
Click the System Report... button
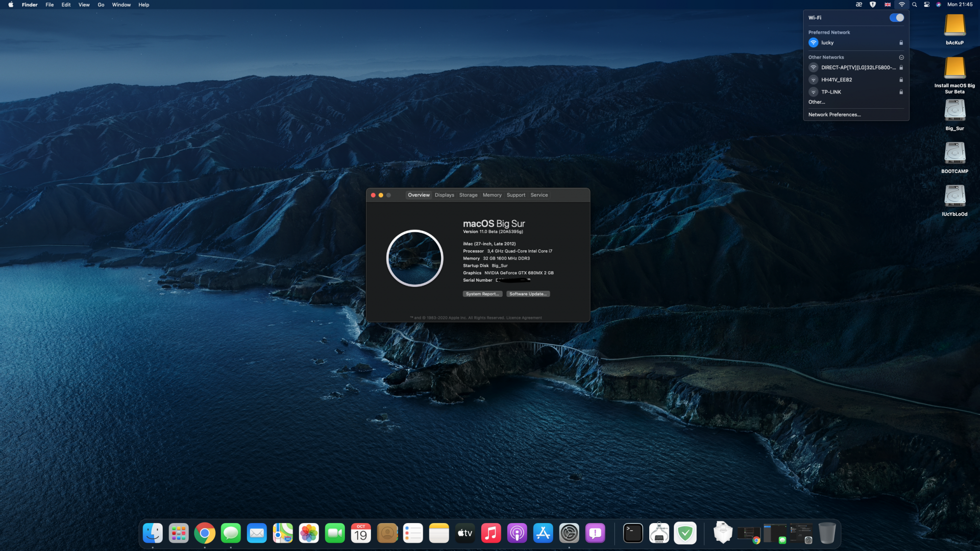click(483, 294)
